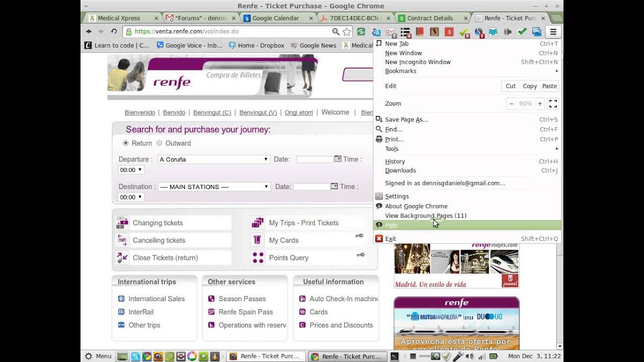Open the Prices and Discounts link
The image size is (644, 362).
[341, 325]
